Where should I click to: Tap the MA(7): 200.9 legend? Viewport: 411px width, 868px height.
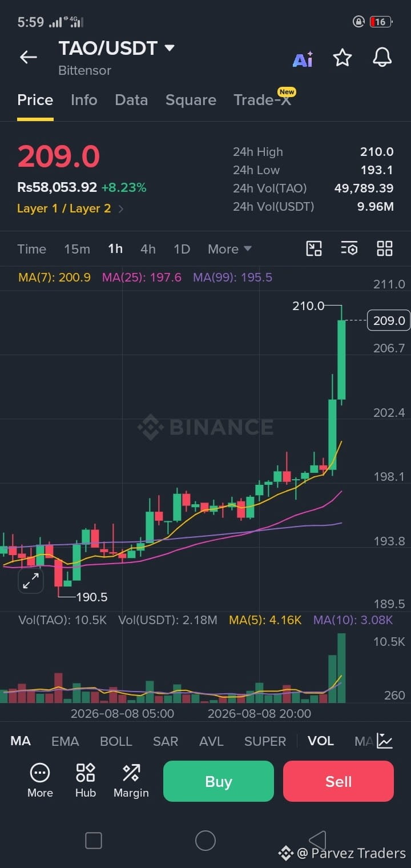point(54,278)
